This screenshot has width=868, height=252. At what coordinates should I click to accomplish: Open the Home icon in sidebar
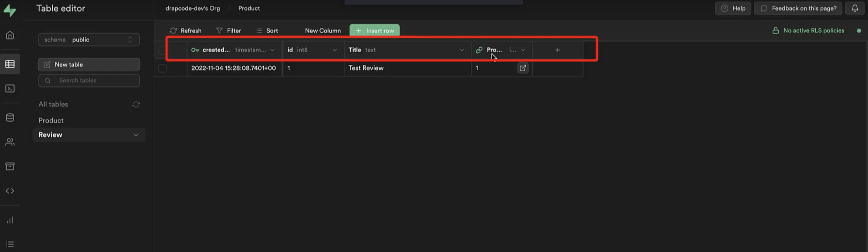pyautogui.click(x=10, y=35)
